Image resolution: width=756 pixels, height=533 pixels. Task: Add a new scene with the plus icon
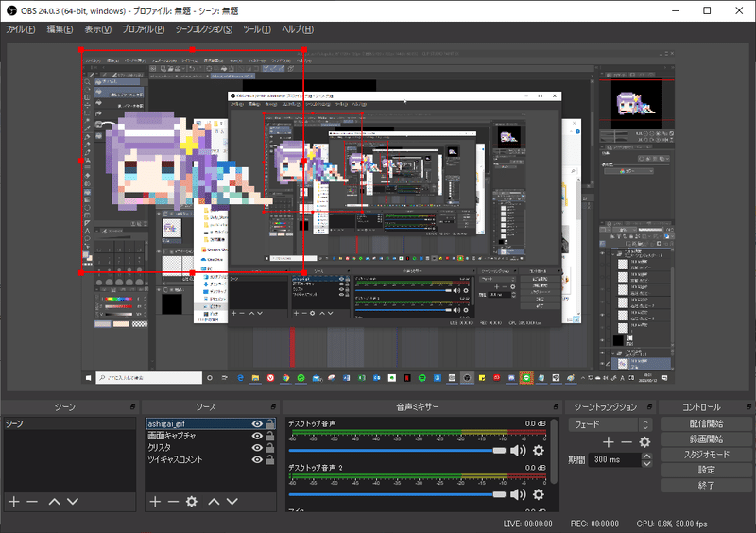coord(14,502)
